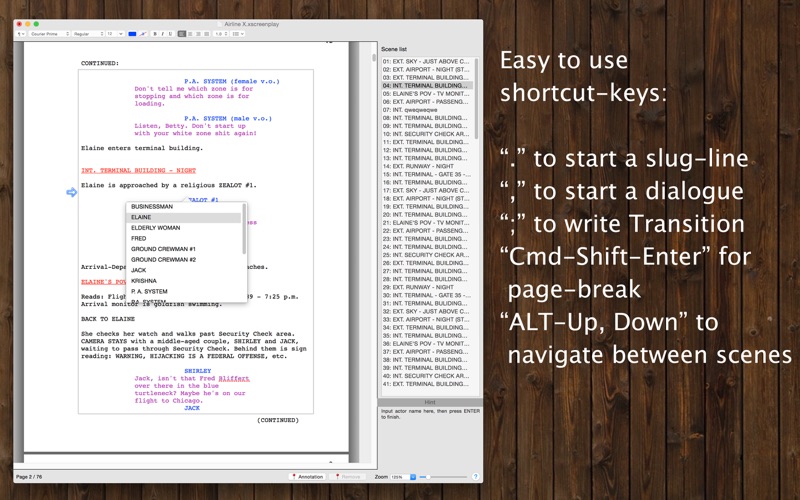
Task: Open the Courier Prime font dropdown
Action: tap(49, 34)
